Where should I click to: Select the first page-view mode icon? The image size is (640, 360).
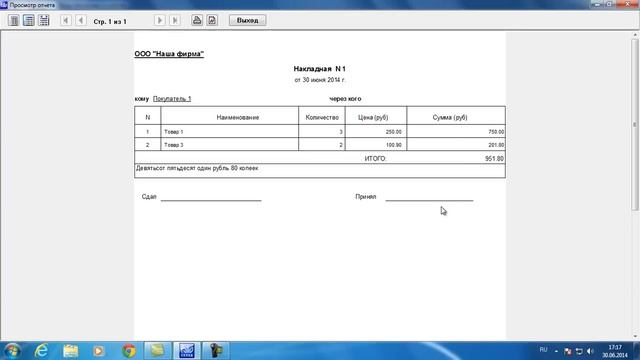click(13, 20)
